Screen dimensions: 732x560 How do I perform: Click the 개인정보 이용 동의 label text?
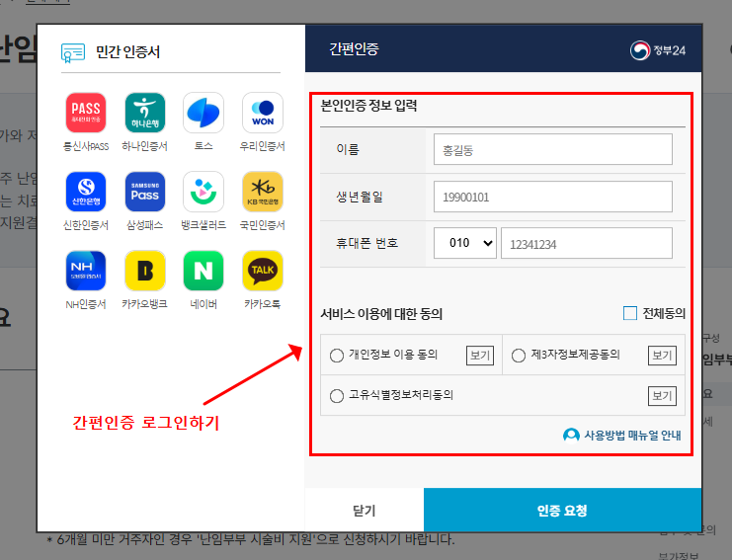click(393, 355)
